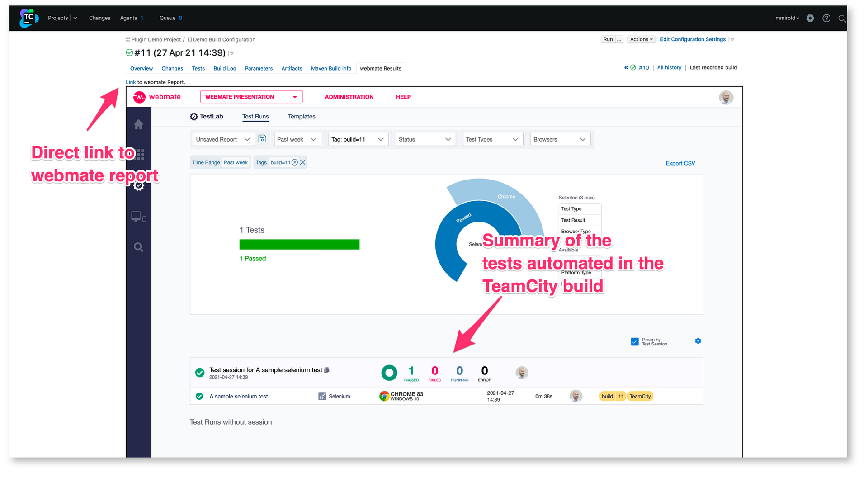Open test run list settings gear
The image size is (868, 478).
point(698,341)
